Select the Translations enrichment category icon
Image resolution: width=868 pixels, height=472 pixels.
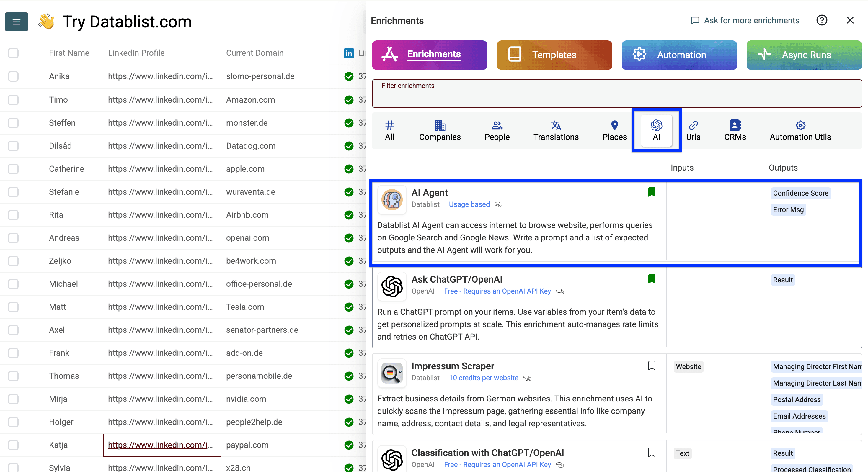click(x=555, y=126)
